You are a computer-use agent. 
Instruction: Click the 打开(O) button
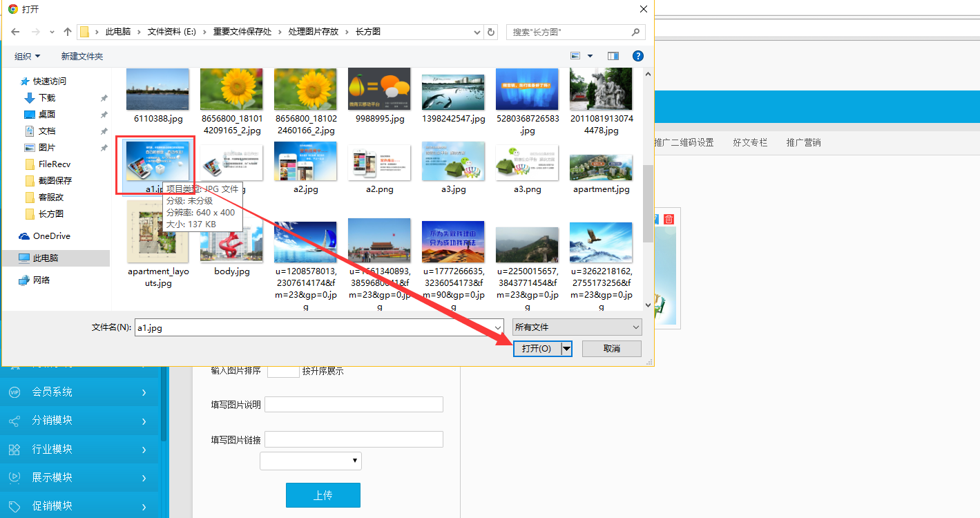pos(537,349)
